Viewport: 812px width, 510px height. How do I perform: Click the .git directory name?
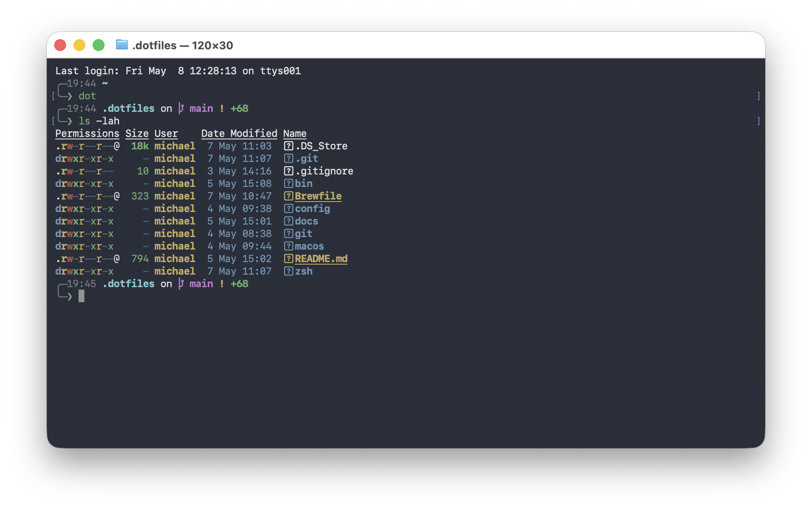(x=307, y=159)
